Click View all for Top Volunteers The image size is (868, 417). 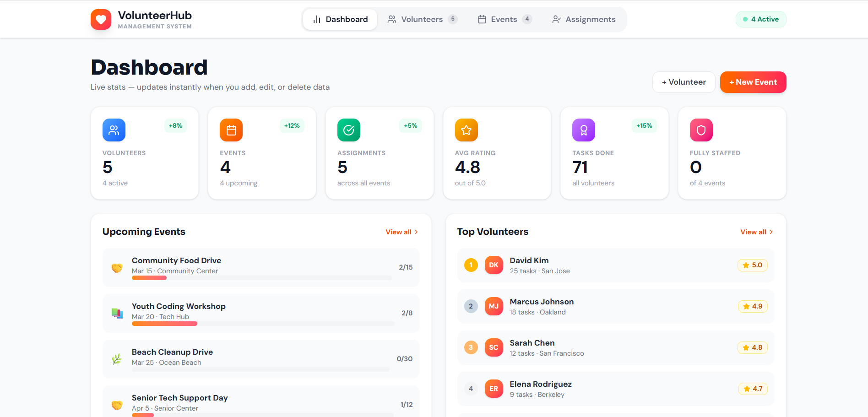756,232
